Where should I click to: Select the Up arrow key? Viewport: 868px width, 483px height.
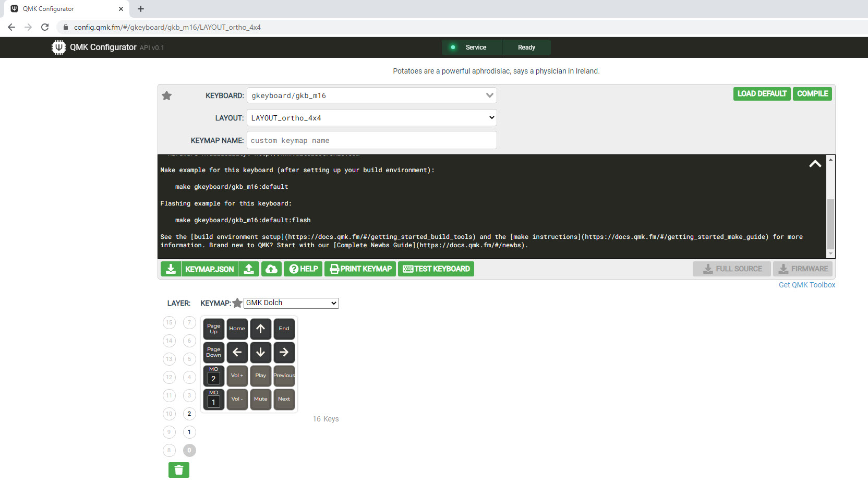261,329
